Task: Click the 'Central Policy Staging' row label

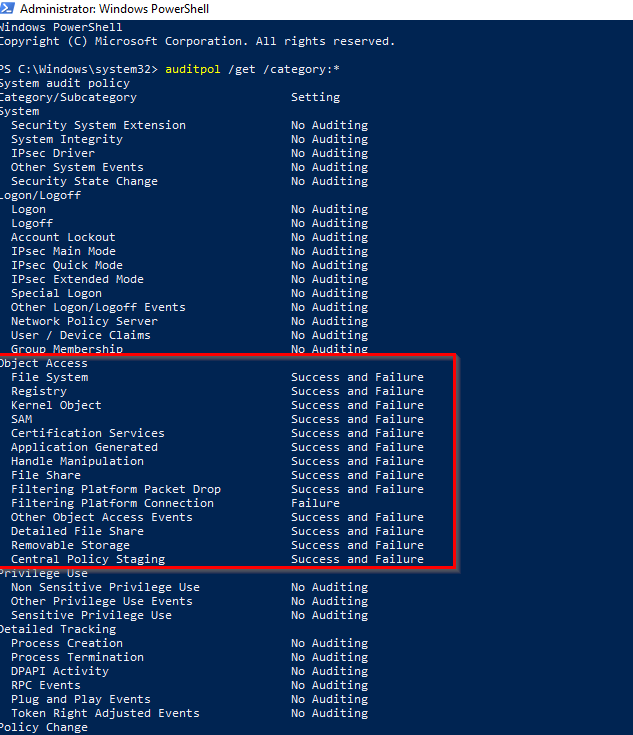Action: click(x=88, y=559)
